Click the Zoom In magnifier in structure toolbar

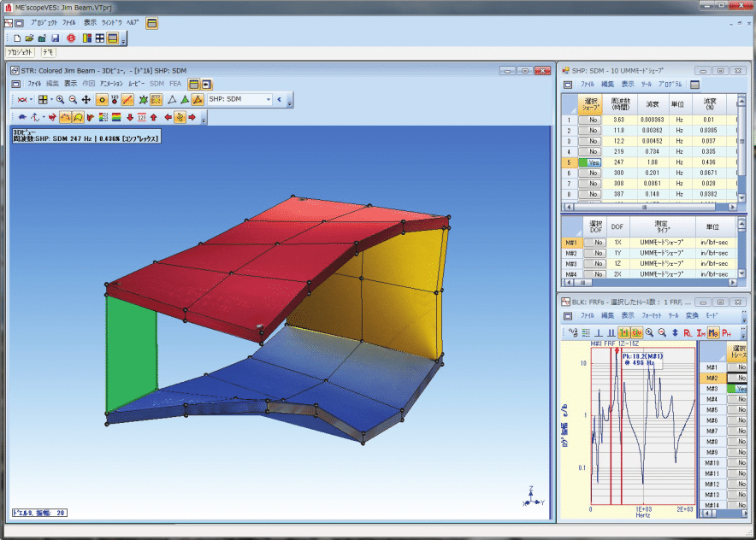click(60, 100)
